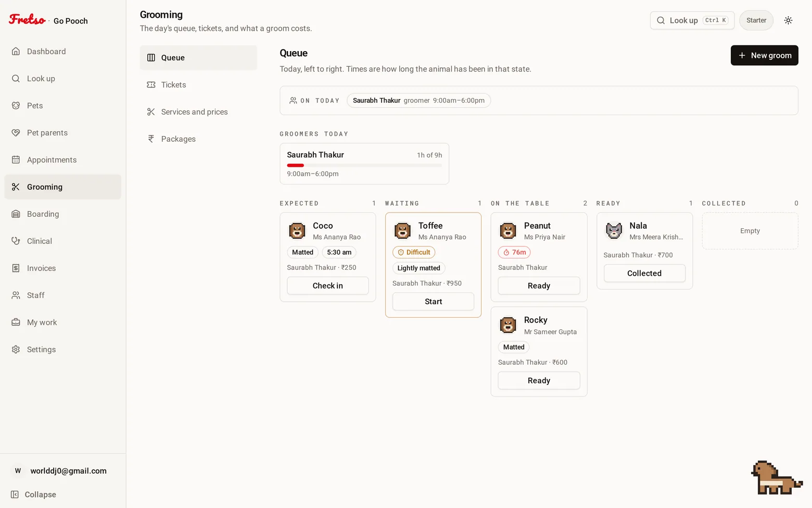Screen dimensions: 812x508
Task: Click the Tickets icon in Grooming submenu
Action: pyautogui.click(x=151, y=84)
